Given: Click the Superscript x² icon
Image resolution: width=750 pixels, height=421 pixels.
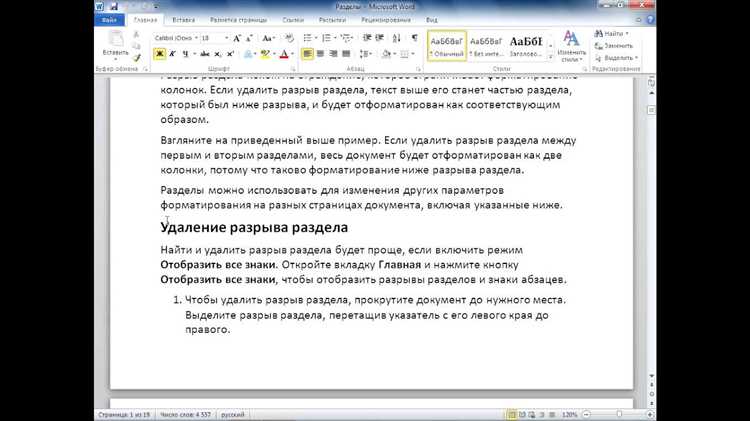Looking at the screenshot, I should [230, 54].
